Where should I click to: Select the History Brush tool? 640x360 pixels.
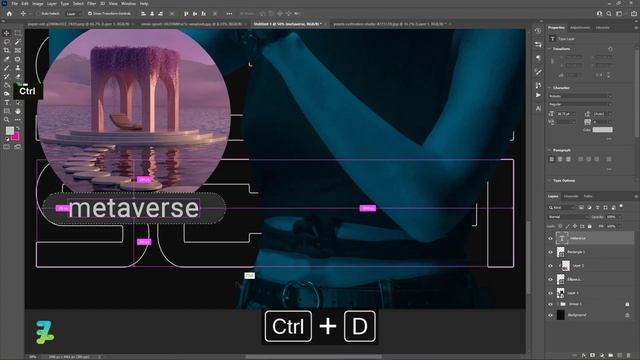pyautogui.click(x=7, y=76)
